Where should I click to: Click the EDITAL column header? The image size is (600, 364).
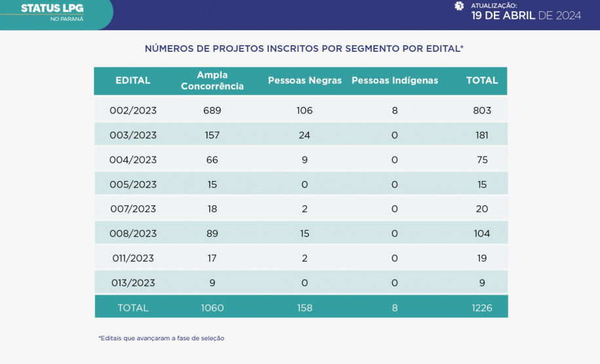tap(133, 81)
